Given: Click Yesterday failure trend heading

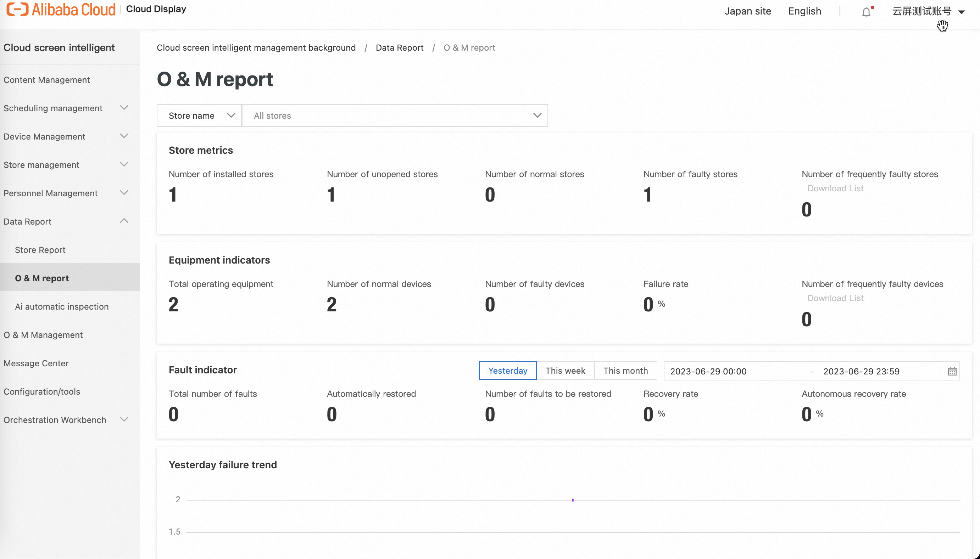Looking at the screenshot, I should coord(223,464).
